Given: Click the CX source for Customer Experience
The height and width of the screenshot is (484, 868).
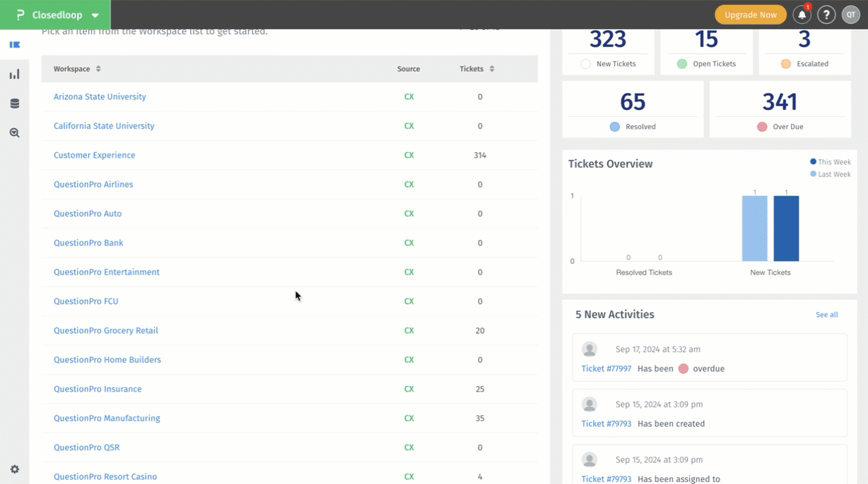Looking at the screenshot, I should pos(409,155).
